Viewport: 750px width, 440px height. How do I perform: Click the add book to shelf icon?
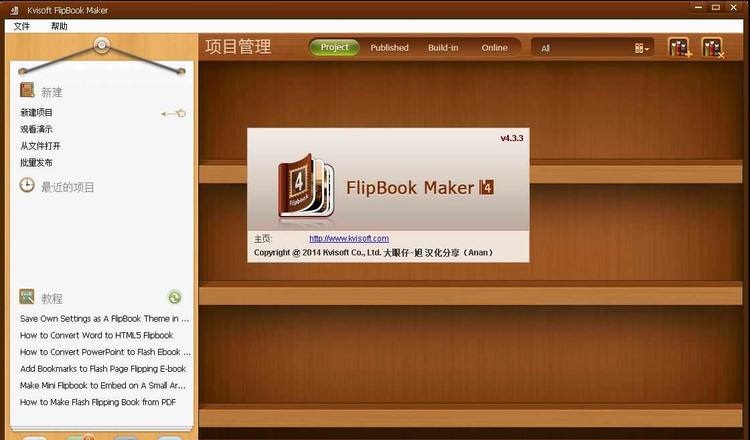pos(680,47)
